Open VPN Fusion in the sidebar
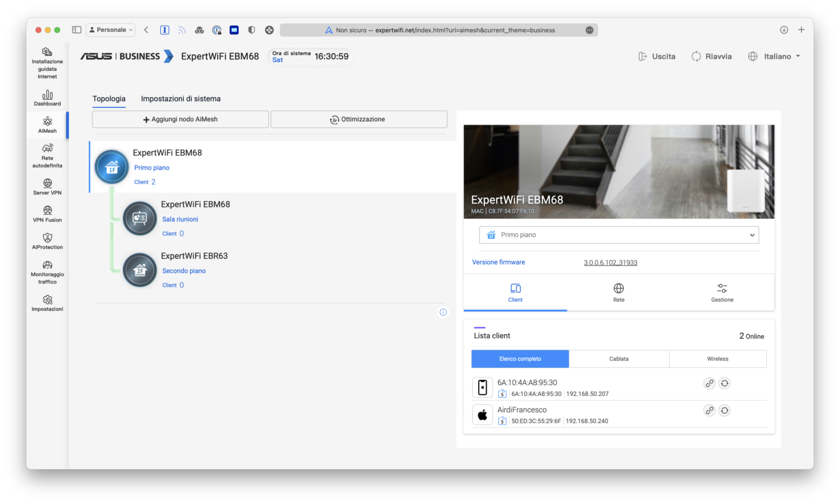 click(47, 214)
